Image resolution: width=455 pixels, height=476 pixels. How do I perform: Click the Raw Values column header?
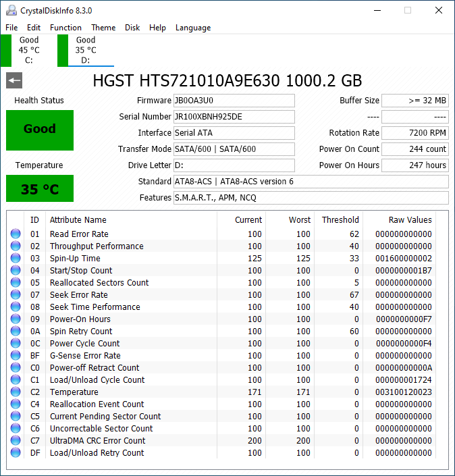(x=410, y=219)
